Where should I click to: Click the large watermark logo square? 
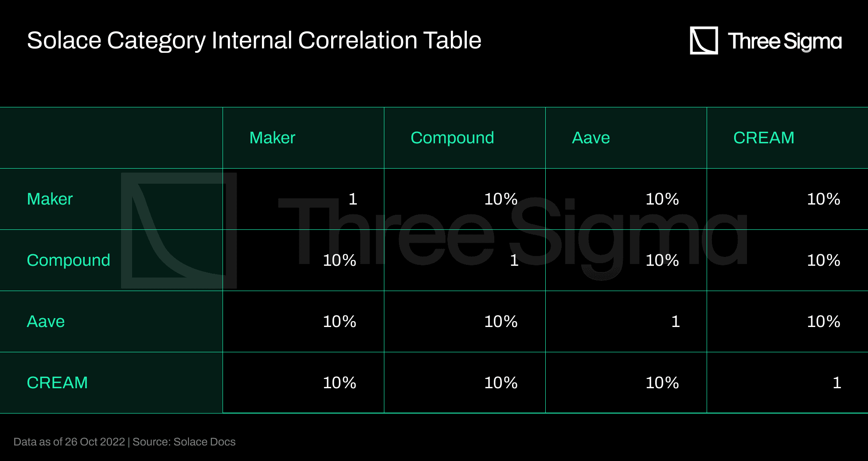pyautogui.click(x=179, y=231)
